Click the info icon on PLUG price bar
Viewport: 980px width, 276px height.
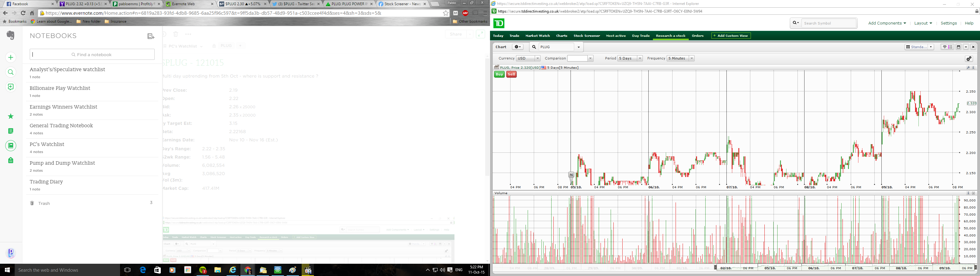(x=974, y=68)
